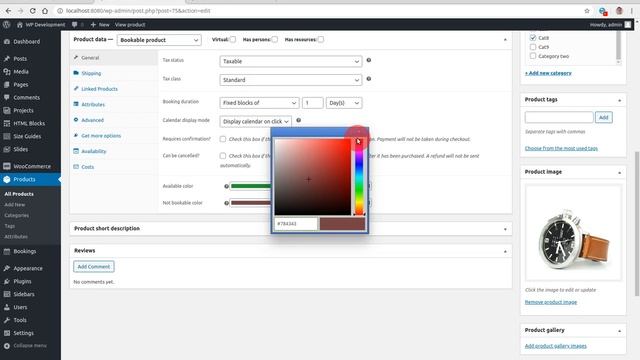Click the Users sidebar icon

point(7,307)
